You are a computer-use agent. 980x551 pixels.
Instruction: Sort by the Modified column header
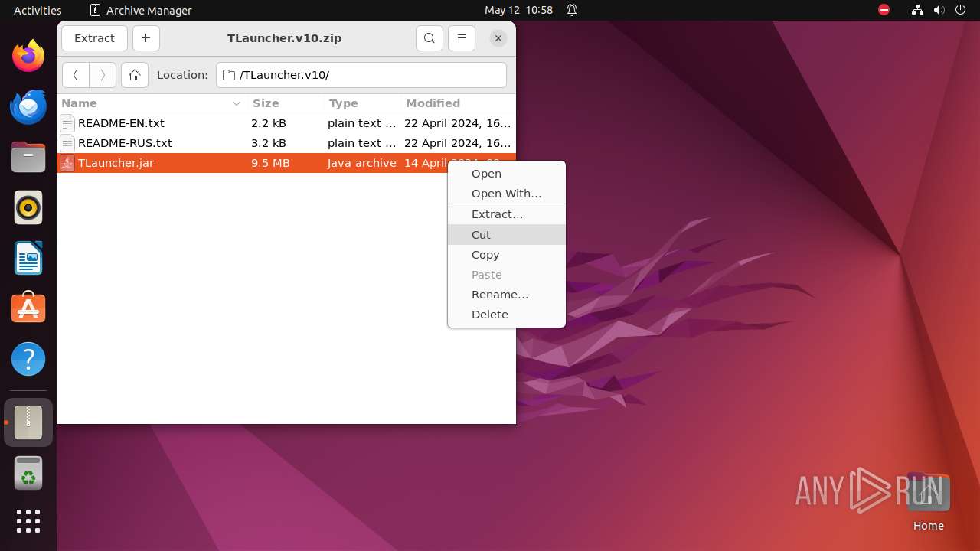[457, 103]
